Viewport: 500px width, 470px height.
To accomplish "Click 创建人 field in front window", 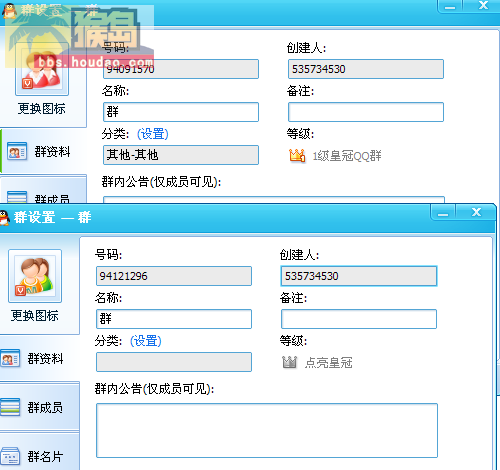I will tap(359, 276).
